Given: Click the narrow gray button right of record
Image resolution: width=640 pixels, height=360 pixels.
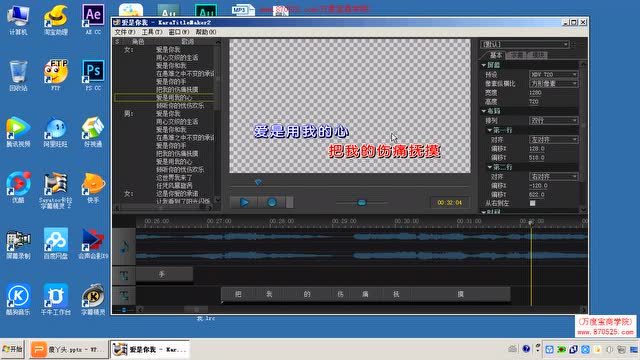Looking at the screenshot, I should coord(290,202).
